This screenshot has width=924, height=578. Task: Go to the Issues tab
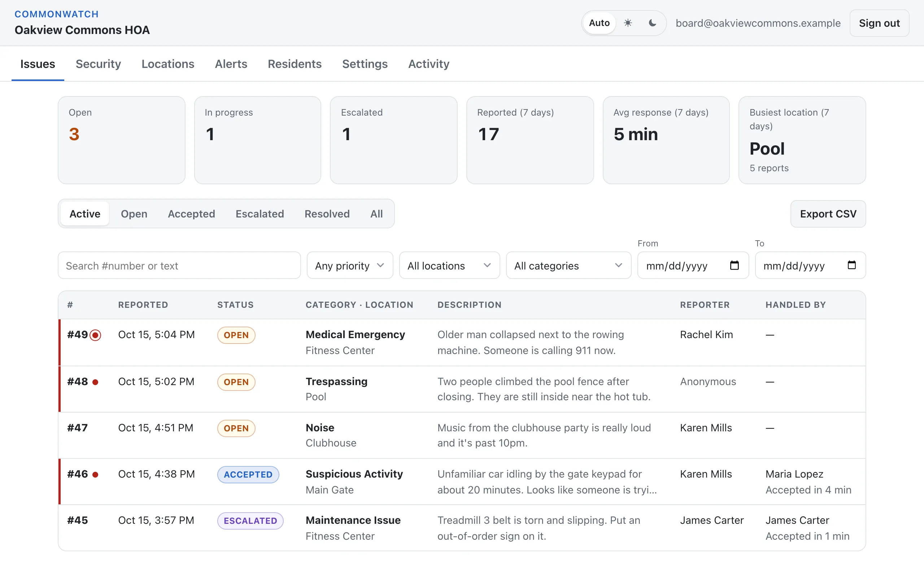(38, 64)
